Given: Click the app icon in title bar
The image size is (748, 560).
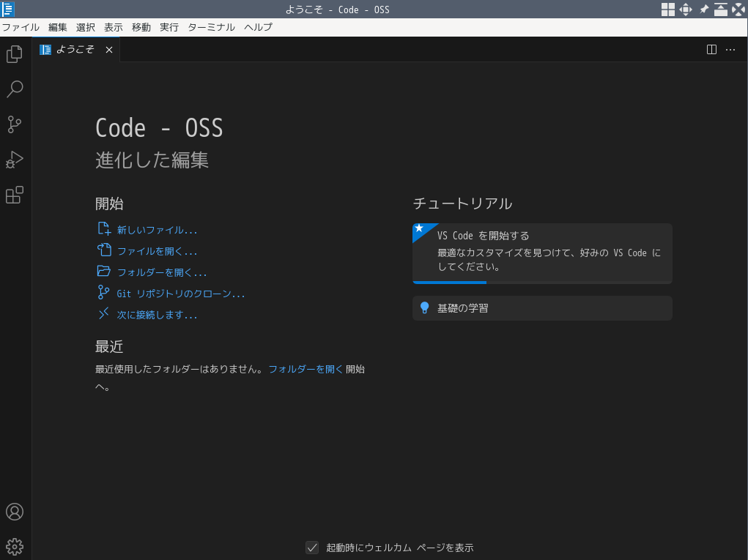Looking at the screenshot, I should pyautogui.click(x=8, y=9).
